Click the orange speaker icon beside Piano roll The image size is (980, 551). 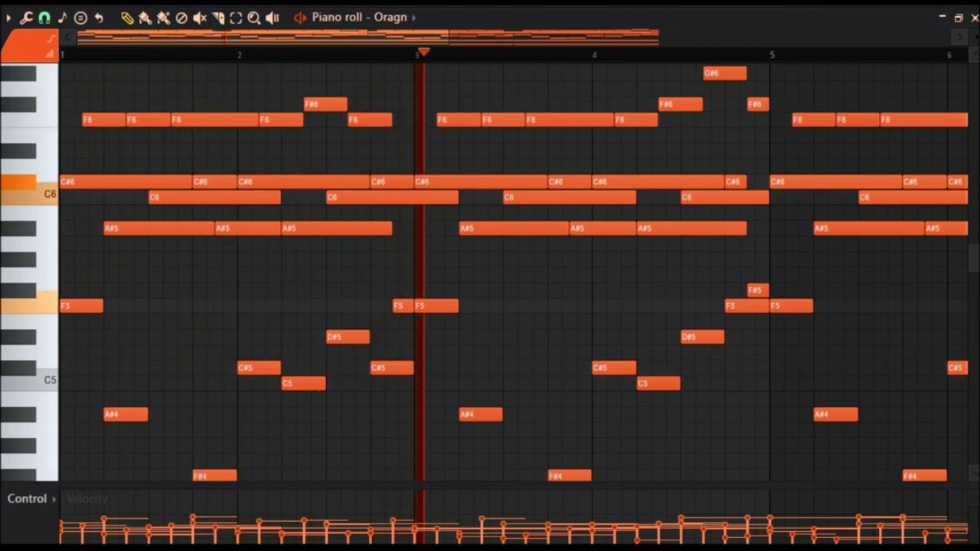pyautogui.click(x=300, y=18)
